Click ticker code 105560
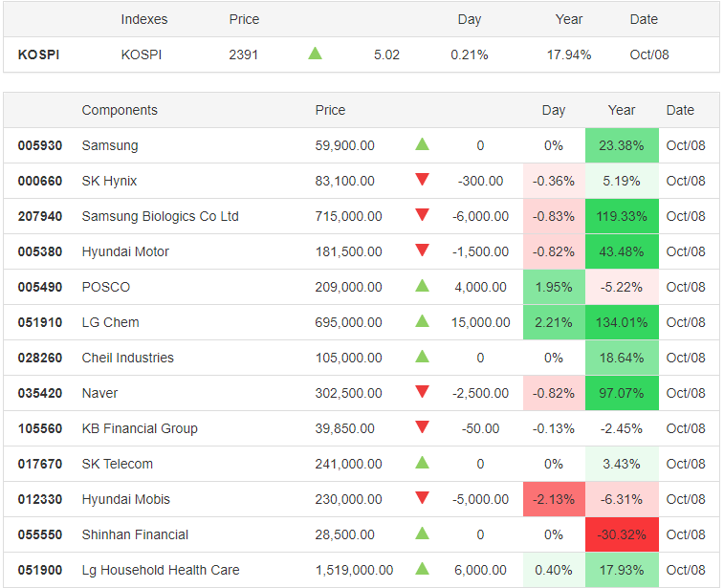The height and width of the screenshot is (588, 724). point(40,428)
